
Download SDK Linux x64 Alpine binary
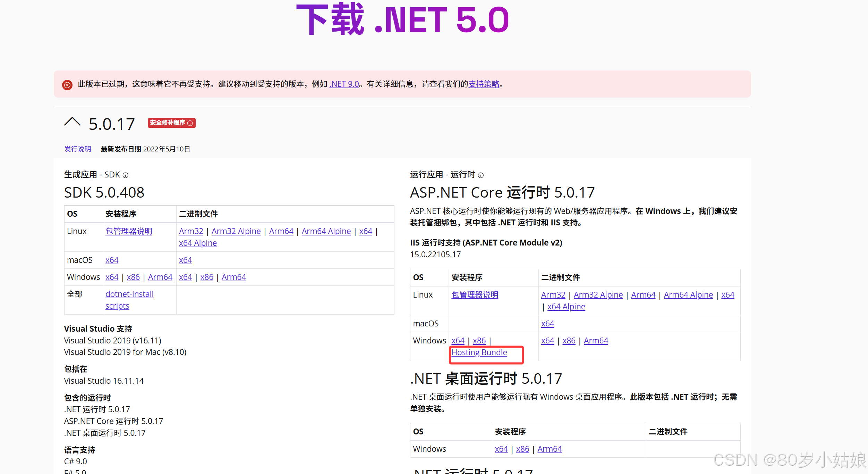(x=198, y=243)
